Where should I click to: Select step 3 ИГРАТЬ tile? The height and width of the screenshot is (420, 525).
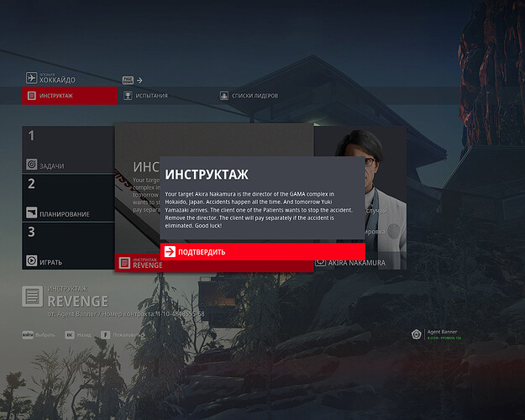[x=68, y=246]
